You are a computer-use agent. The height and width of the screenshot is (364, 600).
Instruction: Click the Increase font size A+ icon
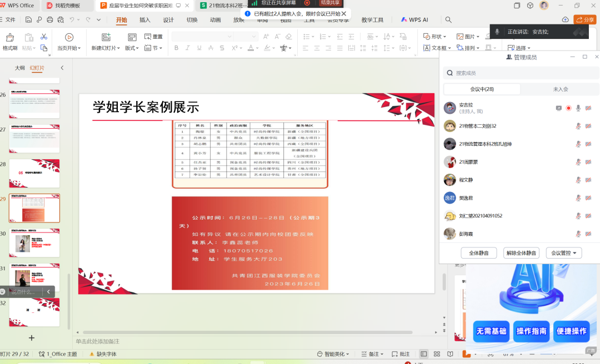point(266,37)
